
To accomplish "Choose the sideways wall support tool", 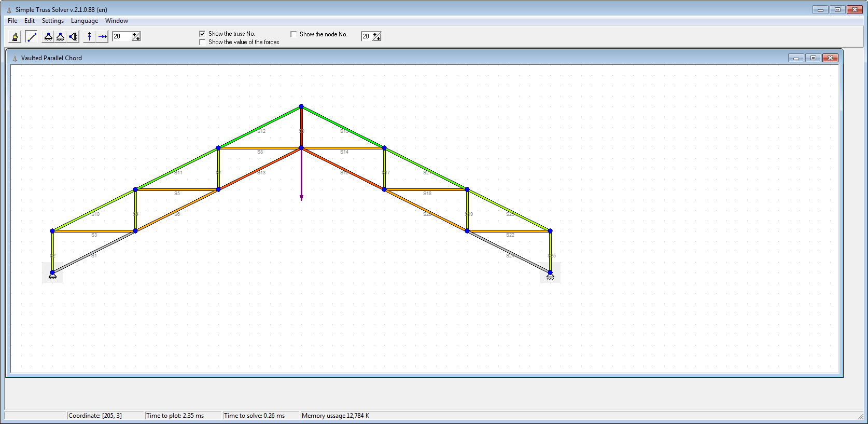I will pyautogui.click(x=73, y=36).
